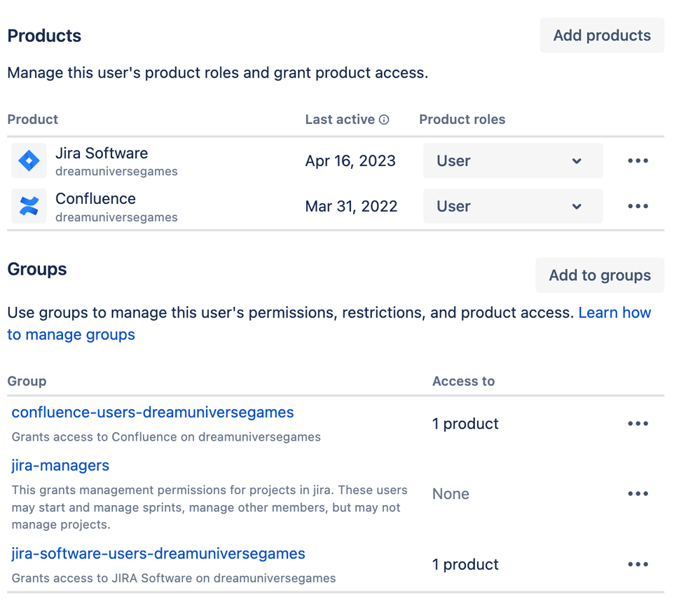Open more actions for Jira Software row
The height and width of the screenshot is (606, 700).
pyautogui.click(x=638, y=160)
